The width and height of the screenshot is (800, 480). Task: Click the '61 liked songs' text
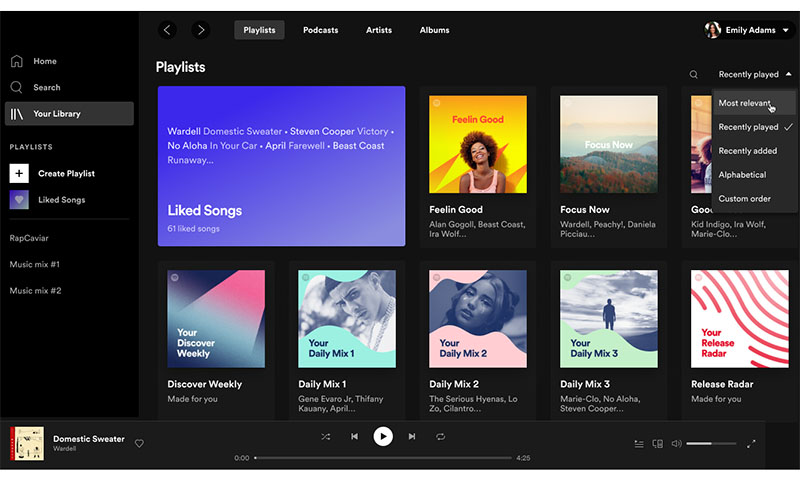coord(193,229)
